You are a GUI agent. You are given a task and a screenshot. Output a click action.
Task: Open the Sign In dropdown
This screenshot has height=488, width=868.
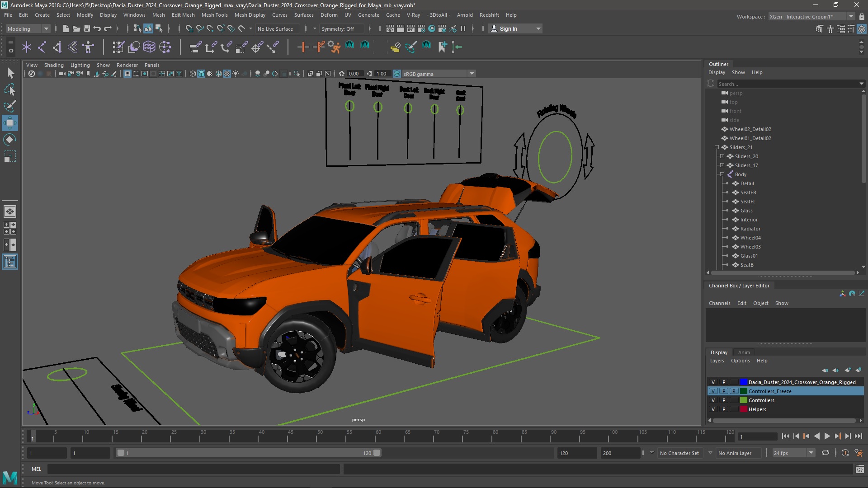click(x=515, y=28)
